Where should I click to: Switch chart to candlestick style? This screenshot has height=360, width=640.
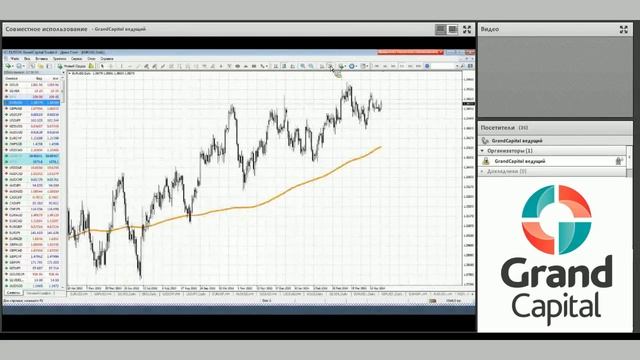[x=284, y=66]
